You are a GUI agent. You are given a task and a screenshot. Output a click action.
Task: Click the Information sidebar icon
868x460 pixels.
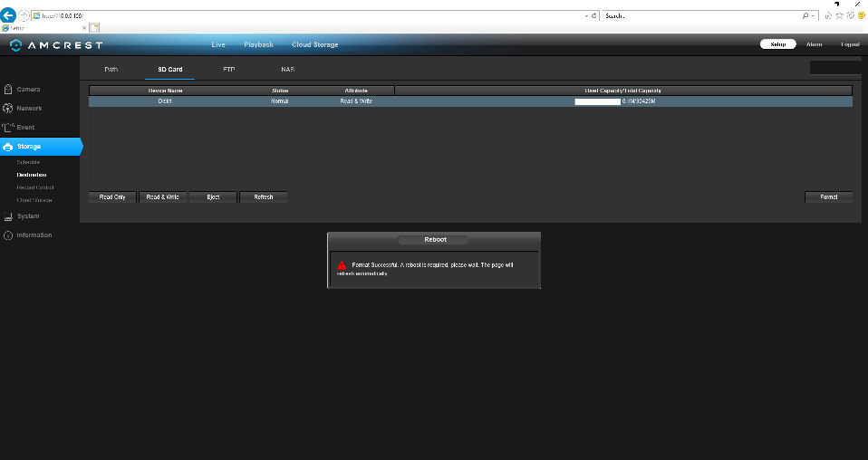point(8,235)
